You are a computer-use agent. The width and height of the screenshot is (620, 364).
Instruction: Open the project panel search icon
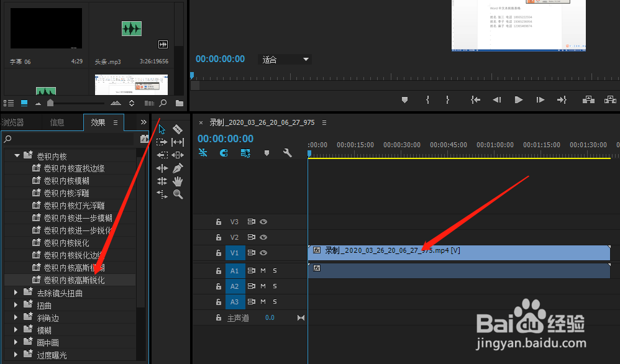pyautogui.click(x=163, y=103)
